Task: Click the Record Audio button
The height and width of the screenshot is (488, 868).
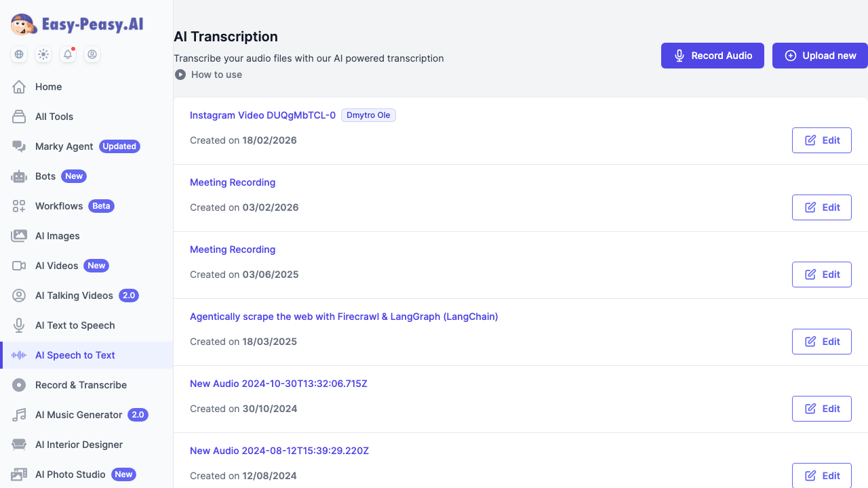Action: tap(712, 55)
